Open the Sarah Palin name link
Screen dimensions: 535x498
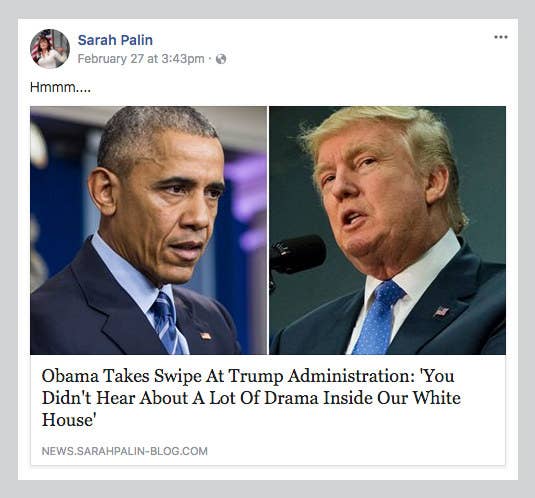[x=115, y=40]
